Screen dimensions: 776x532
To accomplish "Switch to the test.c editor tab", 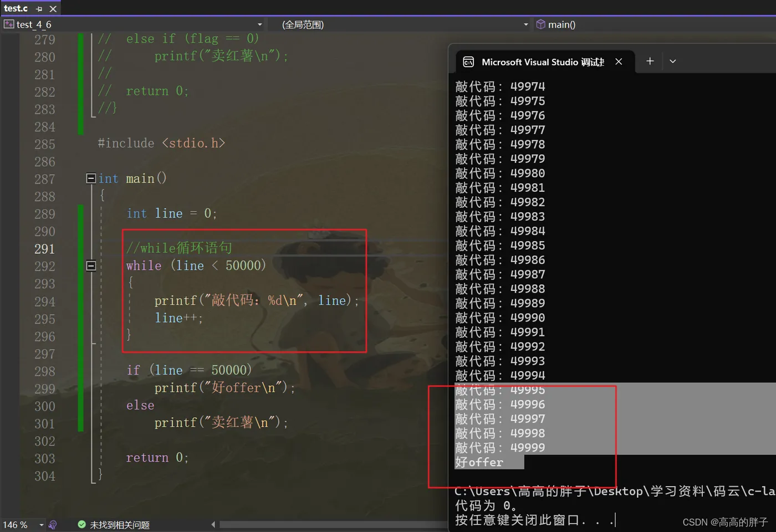I will [16, 8].
